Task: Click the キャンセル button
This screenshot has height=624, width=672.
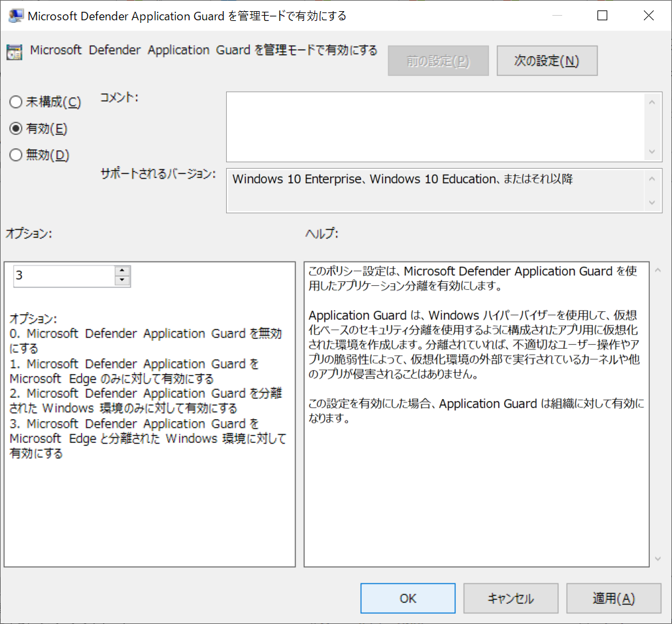Action: 511,598
